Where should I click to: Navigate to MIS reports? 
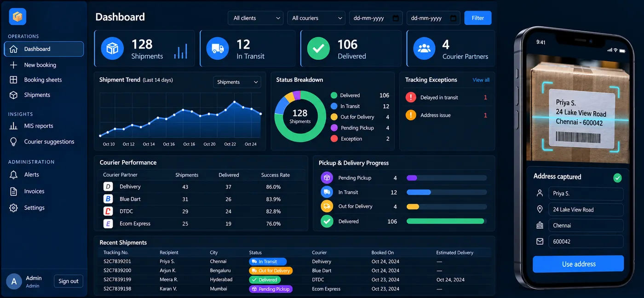click(x=39, y=126)
